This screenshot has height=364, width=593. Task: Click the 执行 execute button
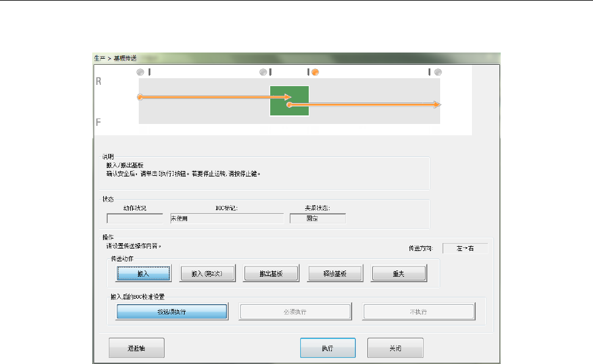click(328, 348)
